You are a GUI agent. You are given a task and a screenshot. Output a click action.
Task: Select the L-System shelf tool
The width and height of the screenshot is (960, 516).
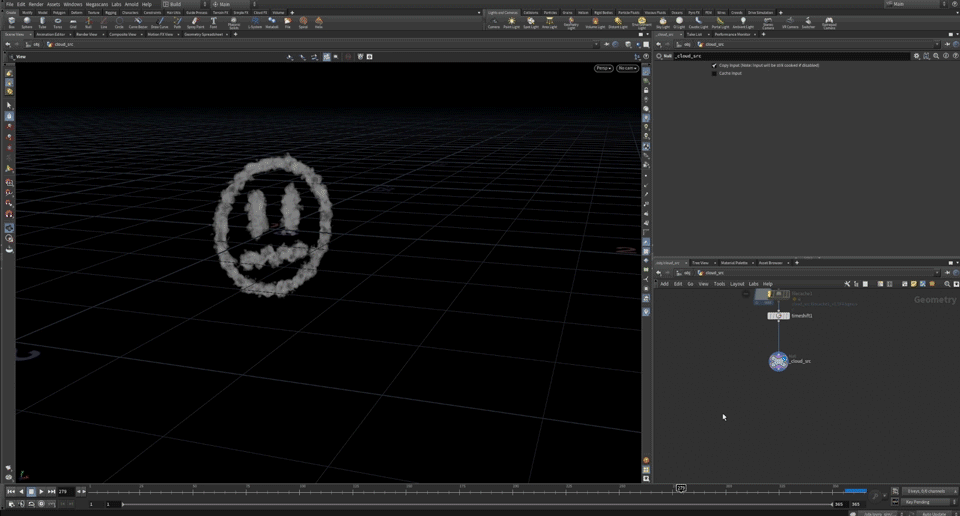tap(255, 23)
